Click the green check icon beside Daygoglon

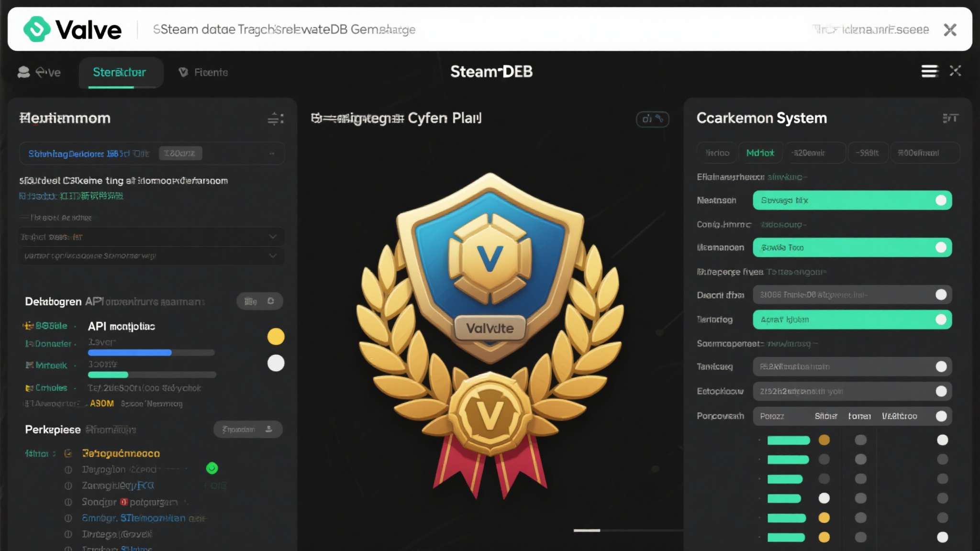[212, 468]
